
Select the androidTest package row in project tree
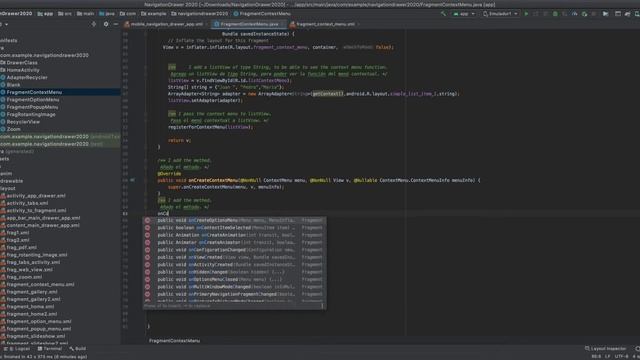click(60, 136)
